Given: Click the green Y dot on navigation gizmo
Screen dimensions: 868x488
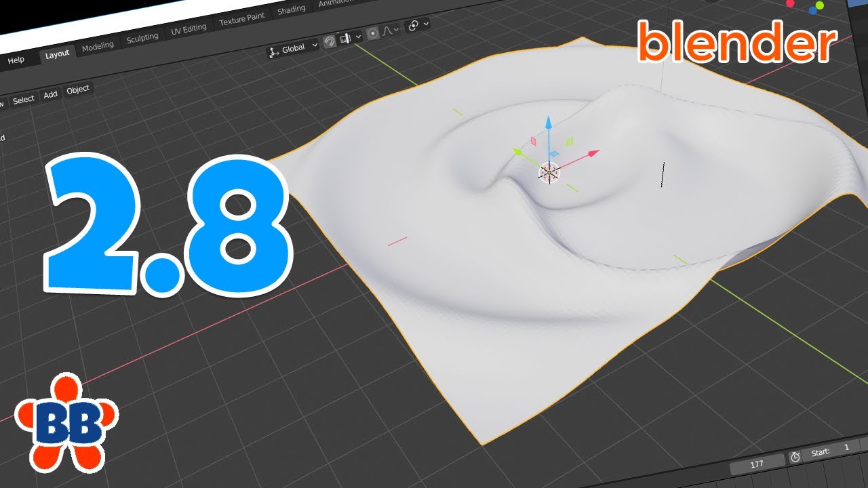Looking at the screenshot, I should [820, 5].
